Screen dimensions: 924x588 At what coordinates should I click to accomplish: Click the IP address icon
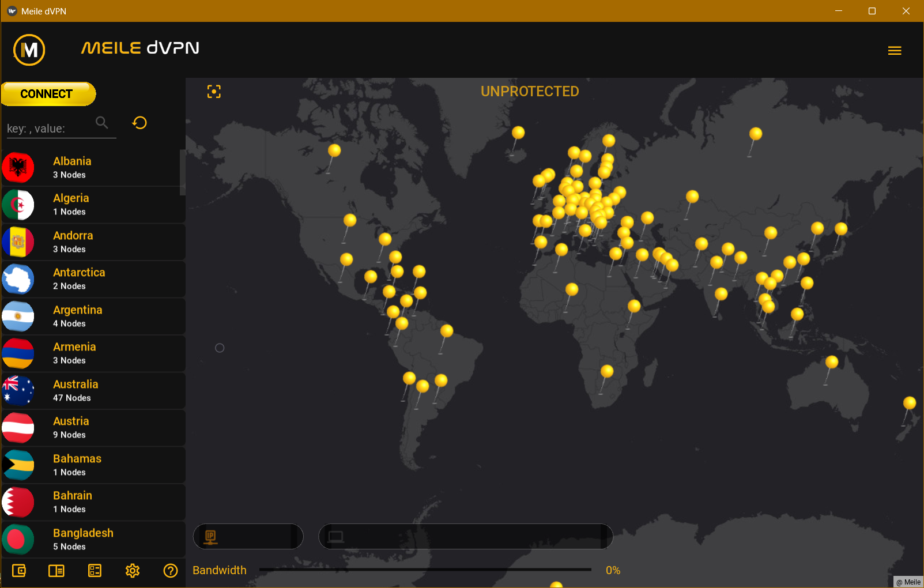click(x=210, y=537)
